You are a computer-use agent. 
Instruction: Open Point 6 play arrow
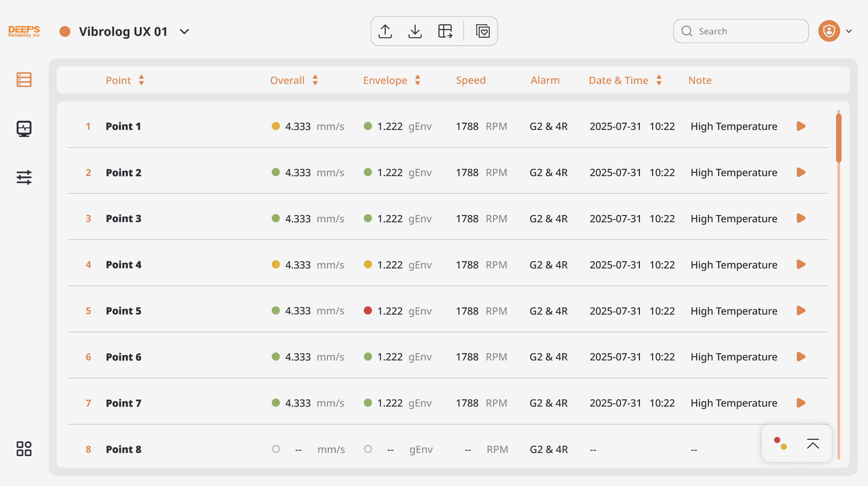point(801,357)
